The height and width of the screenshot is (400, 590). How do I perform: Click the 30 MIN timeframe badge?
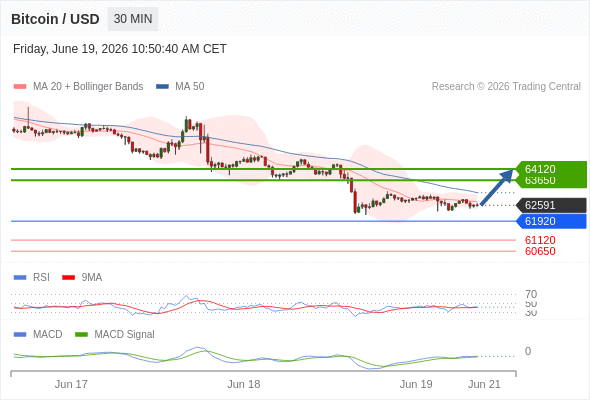133,19
